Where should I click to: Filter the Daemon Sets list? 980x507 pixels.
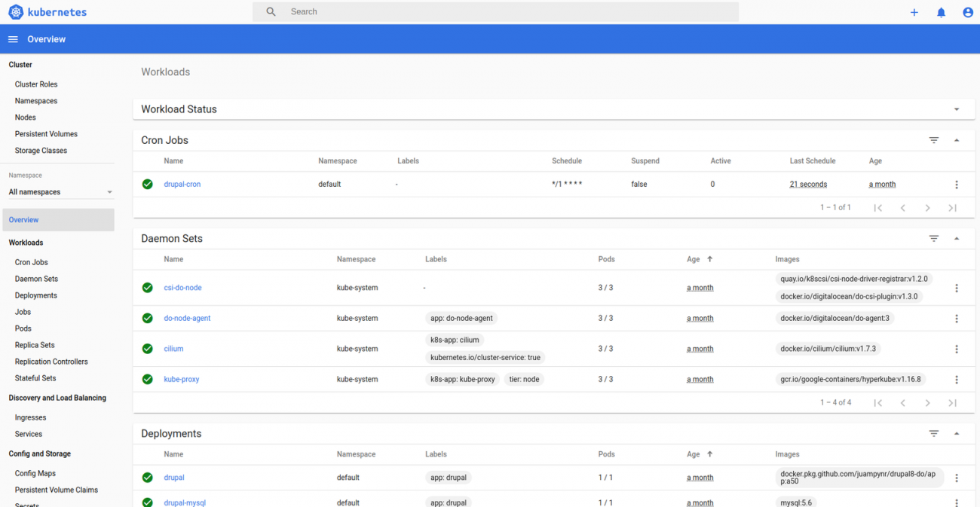[934, 239]
